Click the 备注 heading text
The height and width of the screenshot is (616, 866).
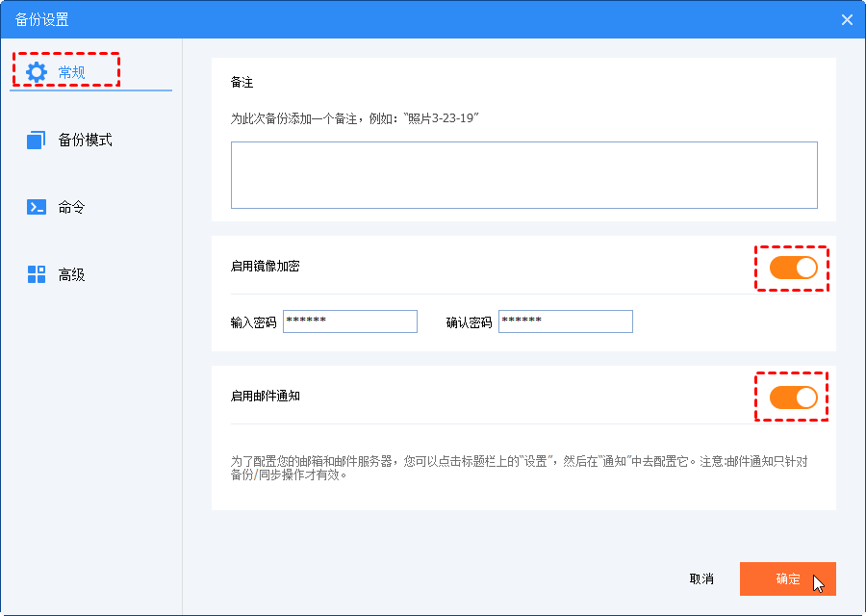click(242, 83)
